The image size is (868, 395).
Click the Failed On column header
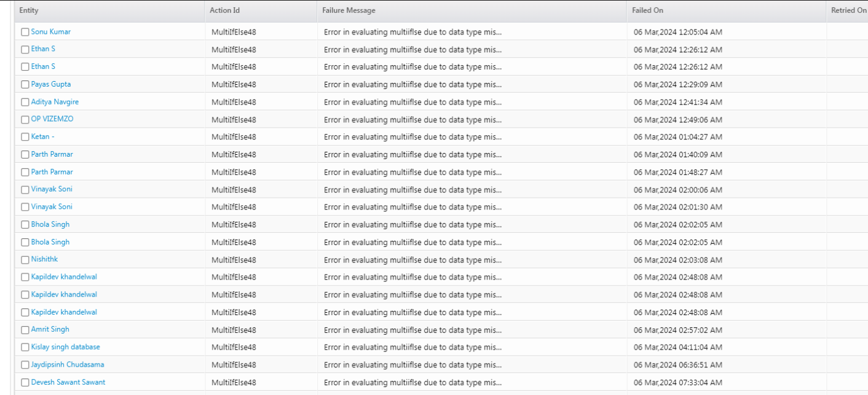point(648,10)
